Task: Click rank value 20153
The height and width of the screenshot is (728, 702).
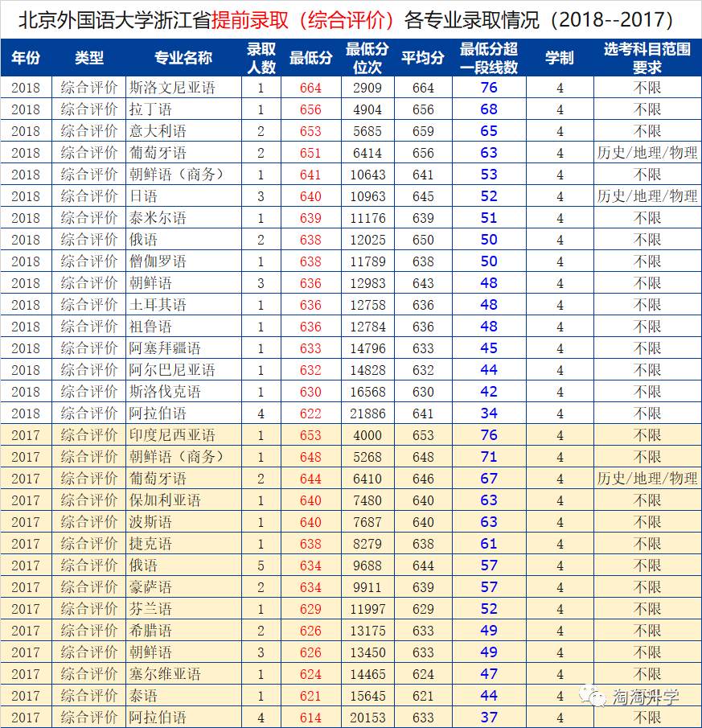Action: (x=367, y=718)
